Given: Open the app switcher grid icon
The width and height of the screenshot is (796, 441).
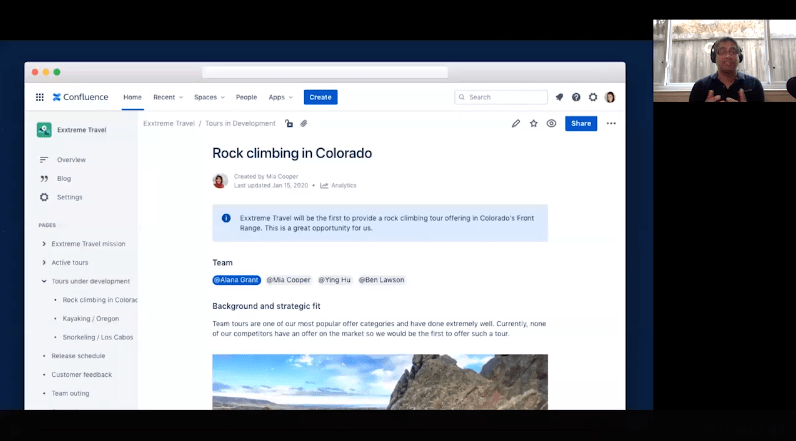Looking at the screenshot, I should coord(40,97).
